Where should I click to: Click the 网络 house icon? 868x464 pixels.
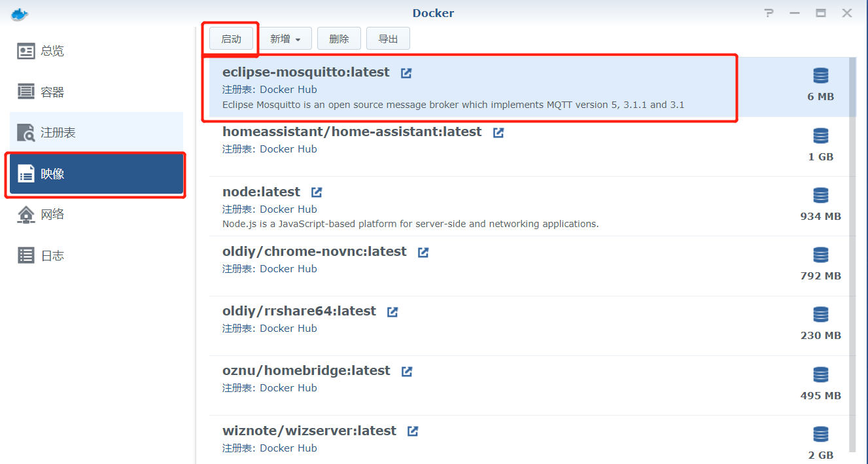pyautogui.click(x=26, y=214)
